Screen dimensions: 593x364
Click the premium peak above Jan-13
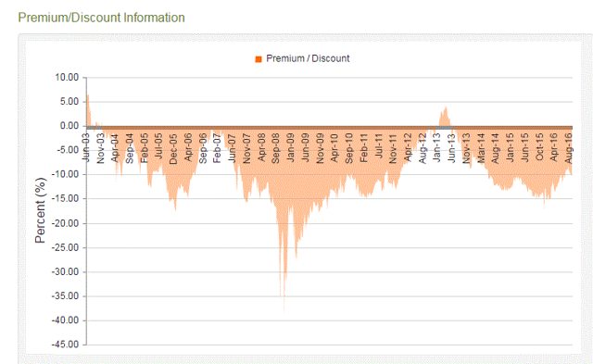(447, 109)
